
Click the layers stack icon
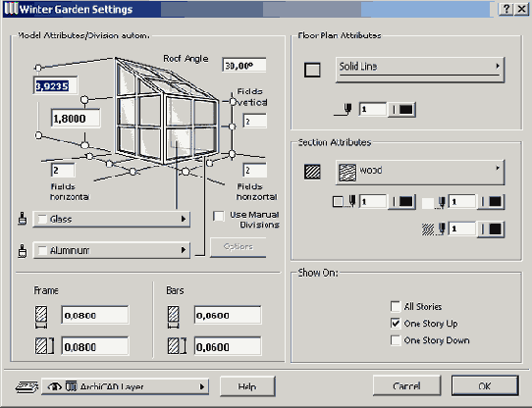point(27,387)
